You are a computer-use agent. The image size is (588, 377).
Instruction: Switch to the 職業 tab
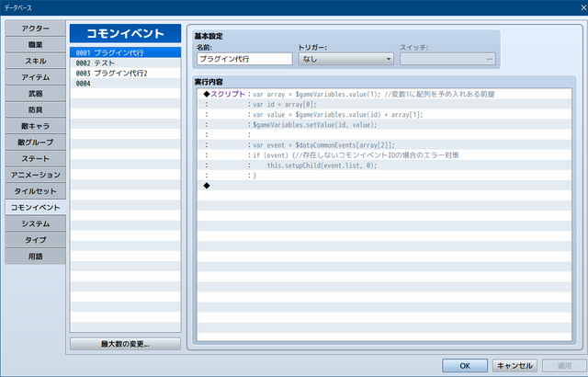point(35,45)
